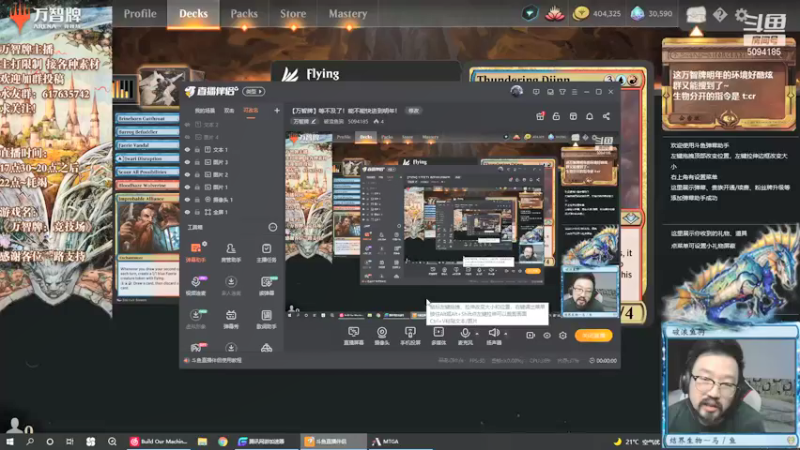Click the gold coin balance 404,325
Viewport: 800px width, 450px height.
pyautogui.click(x=596, y=14)
